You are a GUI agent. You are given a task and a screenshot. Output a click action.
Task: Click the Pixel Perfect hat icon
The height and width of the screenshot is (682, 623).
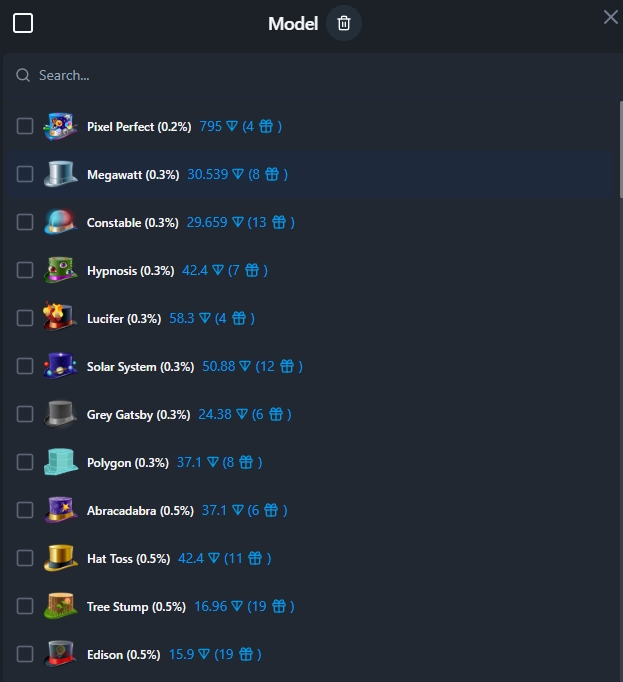(60, 126)
